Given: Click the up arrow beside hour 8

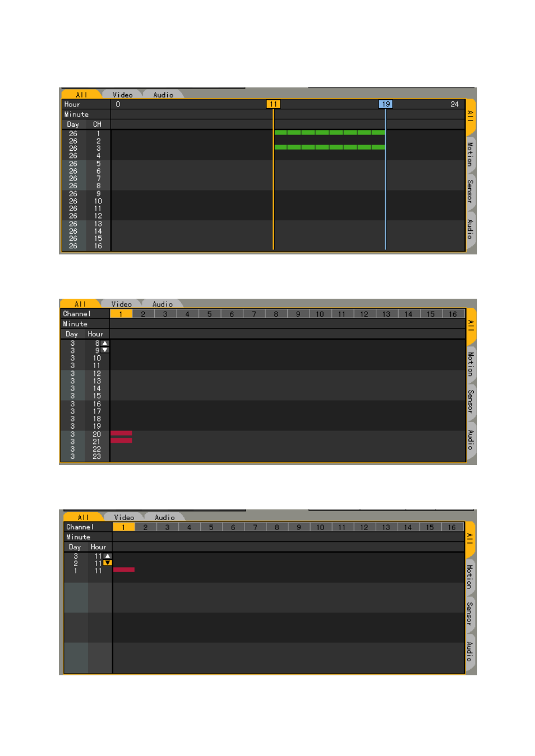Looking at the screenshot, I should (105, 343).
